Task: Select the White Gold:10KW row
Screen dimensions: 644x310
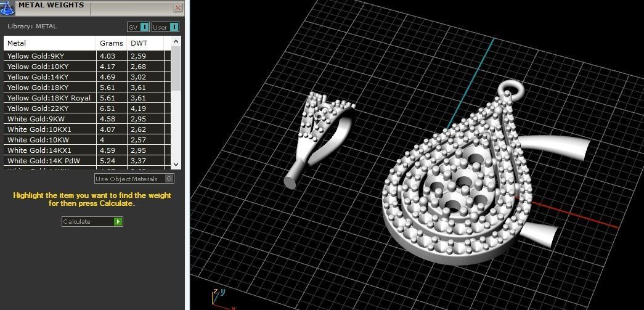Action: (87, 140)
